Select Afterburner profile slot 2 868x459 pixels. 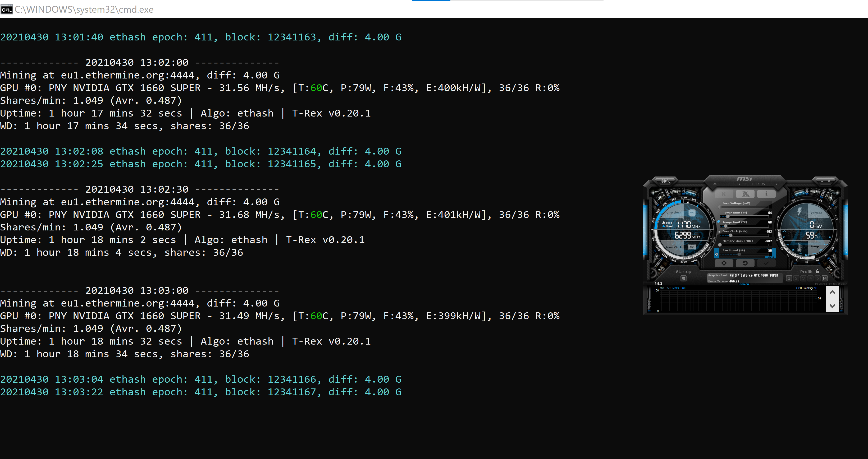point(796,279)
